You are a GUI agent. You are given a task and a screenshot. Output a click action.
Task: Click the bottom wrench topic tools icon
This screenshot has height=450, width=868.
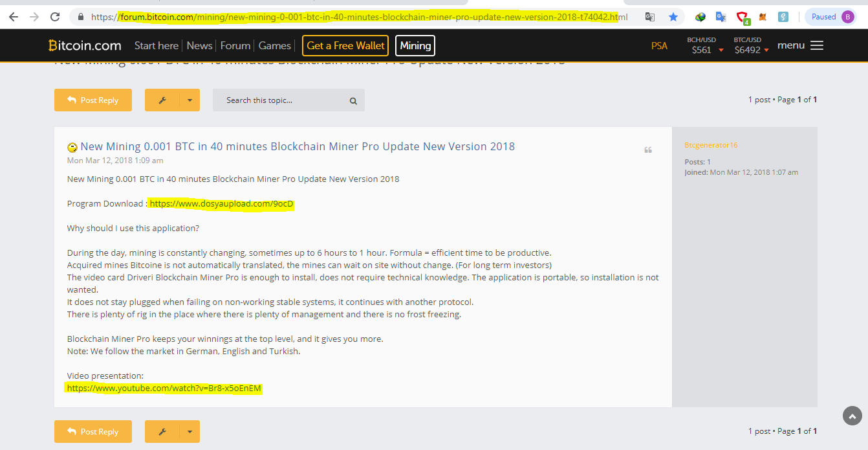[162, 432]
